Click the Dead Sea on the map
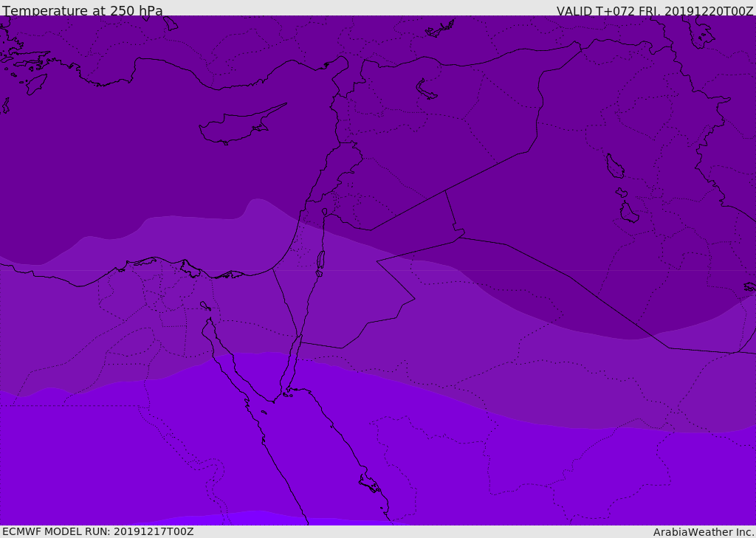 click(x=320, y=260)
